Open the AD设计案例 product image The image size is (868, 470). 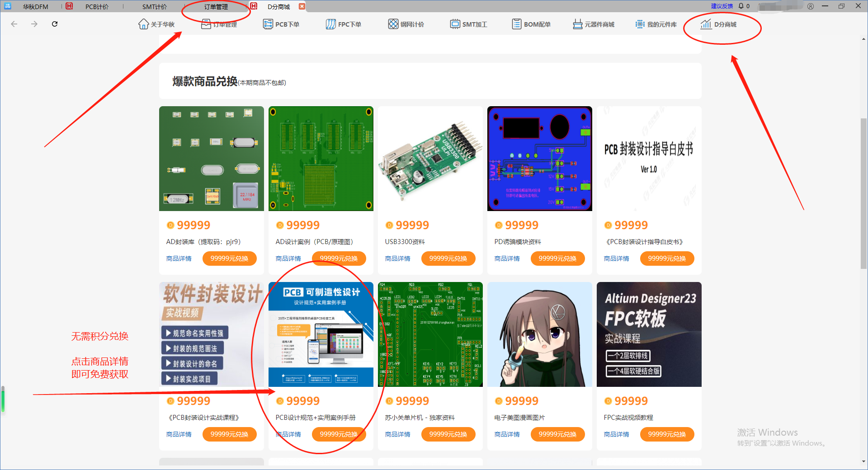321,159
